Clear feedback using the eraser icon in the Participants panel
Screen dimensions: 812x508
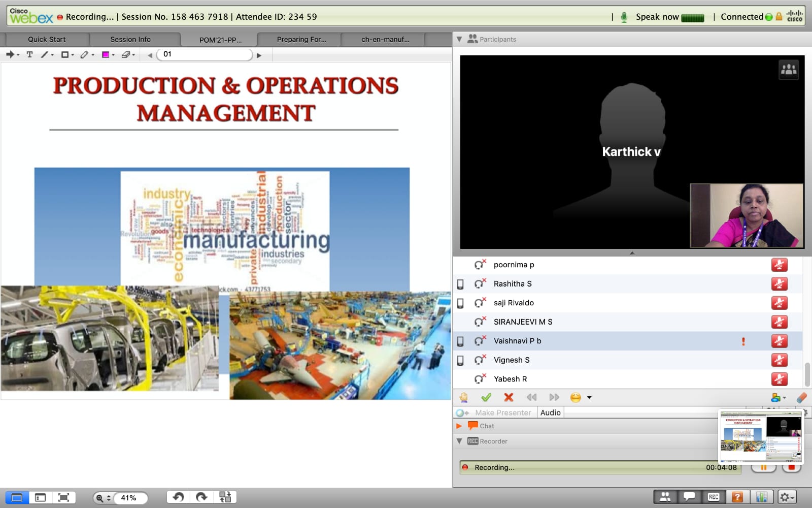[x=801, y=397]
